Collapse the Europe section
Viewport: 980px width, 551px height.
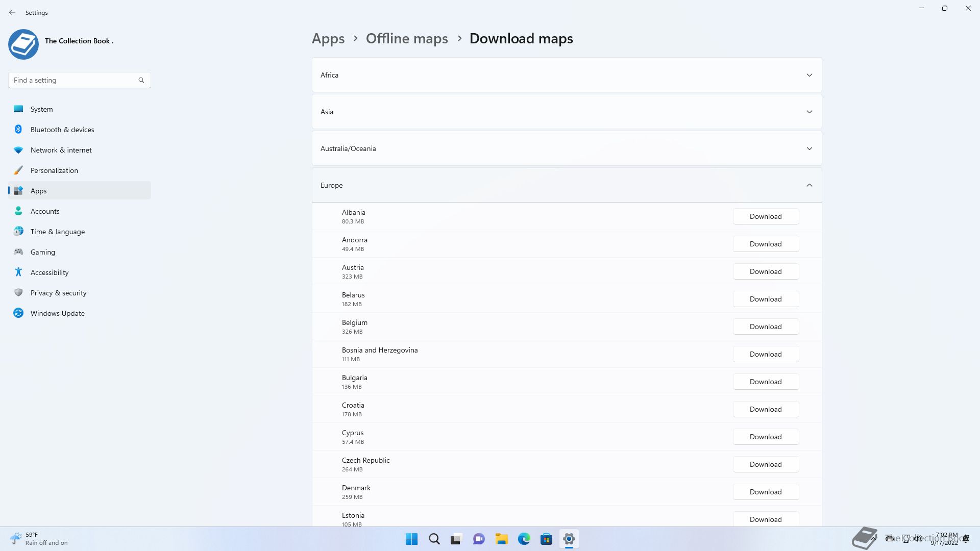tap(809, 185)
